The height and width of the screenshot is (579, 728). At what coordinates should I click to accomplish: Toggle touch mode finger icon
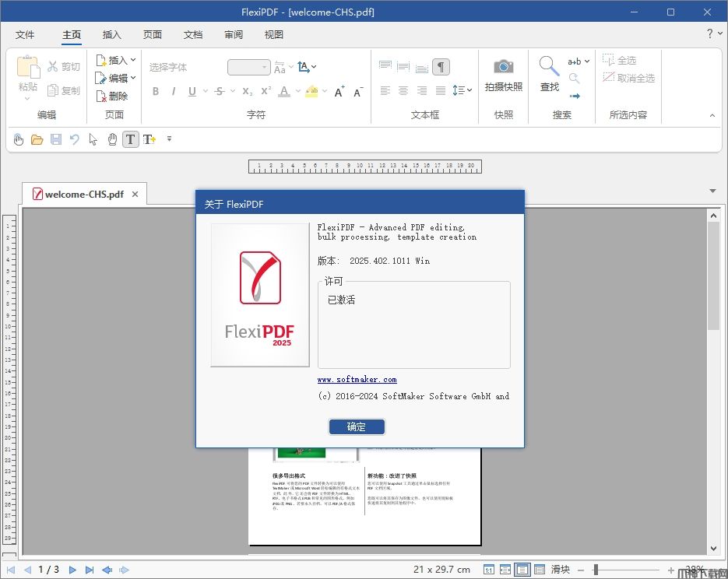tap(19, 139)
